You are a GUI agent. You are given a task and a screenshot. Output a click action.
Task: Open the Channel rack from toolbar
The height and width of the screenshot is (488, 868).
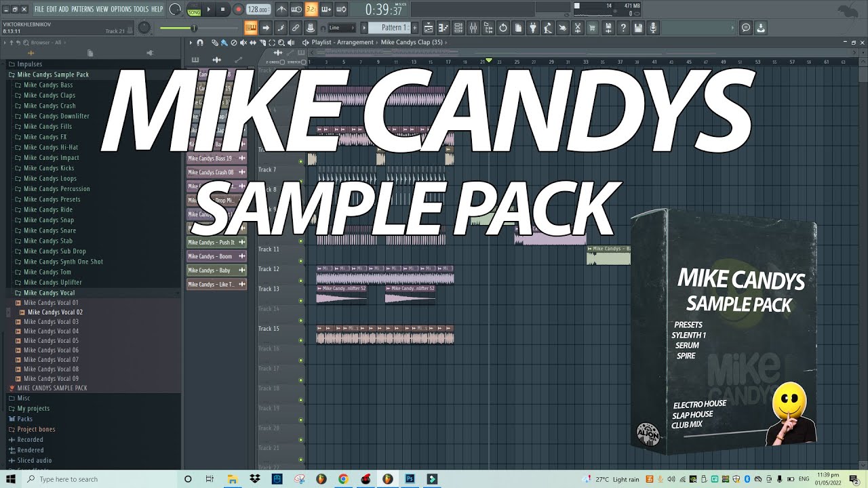click(458, 28)
